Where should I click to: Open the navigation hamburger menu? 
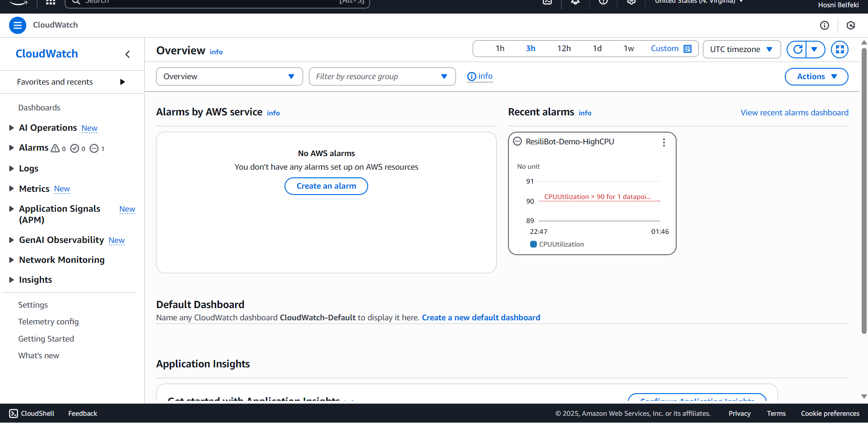click(18, 25)
